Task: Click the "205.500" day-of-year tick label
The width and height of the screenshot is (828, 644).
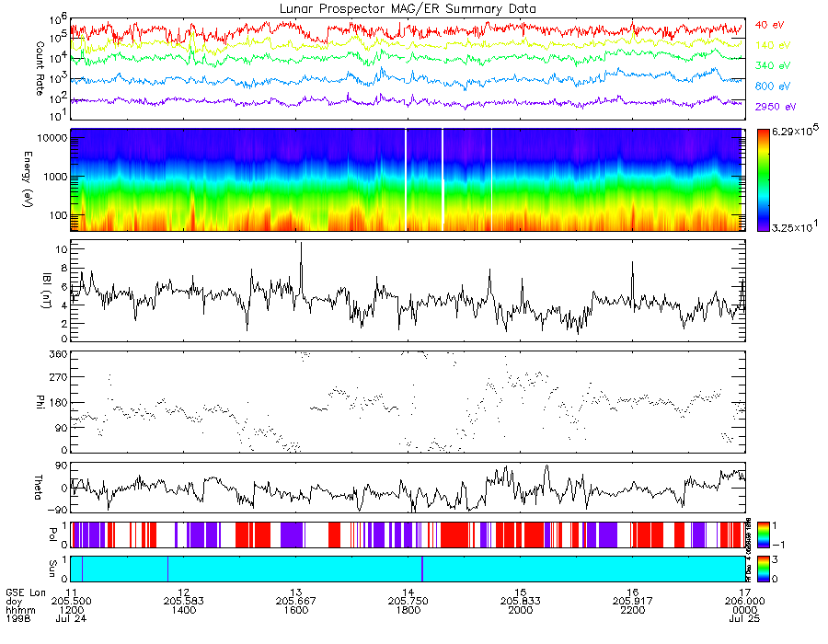Action: (71, 602)
